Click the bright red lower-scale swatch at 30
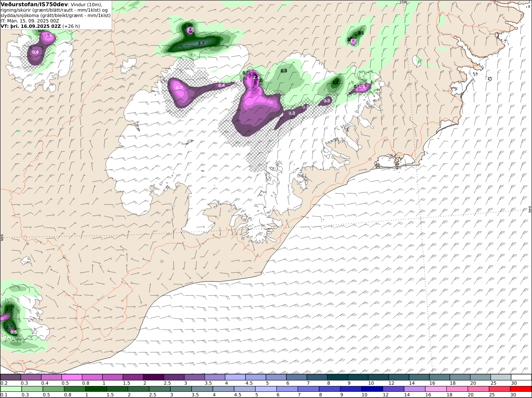The height and width of the screenshot is (398, 532). tap(521, 389)
